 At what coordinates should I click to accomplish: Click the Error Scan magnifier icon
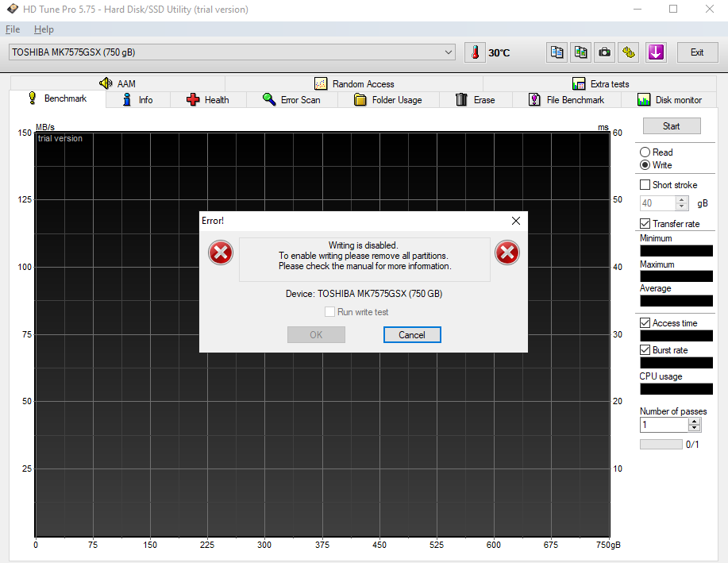(x=269, y=99)
